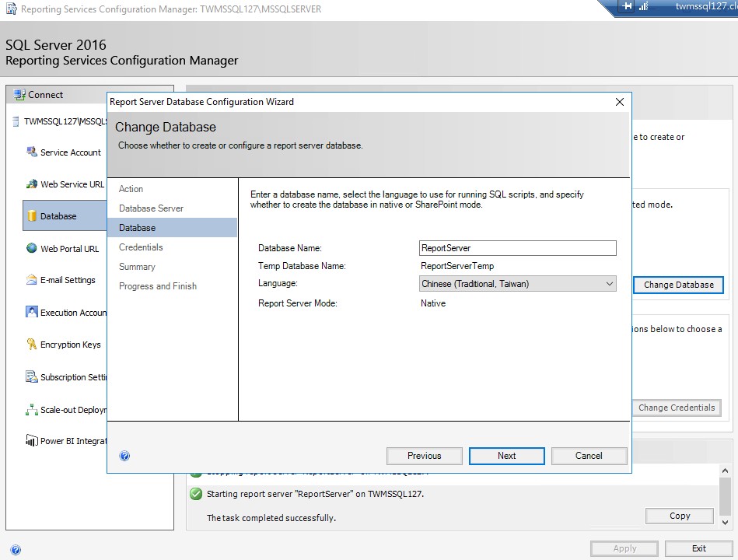The image size is (738, 560).
Task: Click the main window help icon at bottom left
Action: [x=16, y=550]
